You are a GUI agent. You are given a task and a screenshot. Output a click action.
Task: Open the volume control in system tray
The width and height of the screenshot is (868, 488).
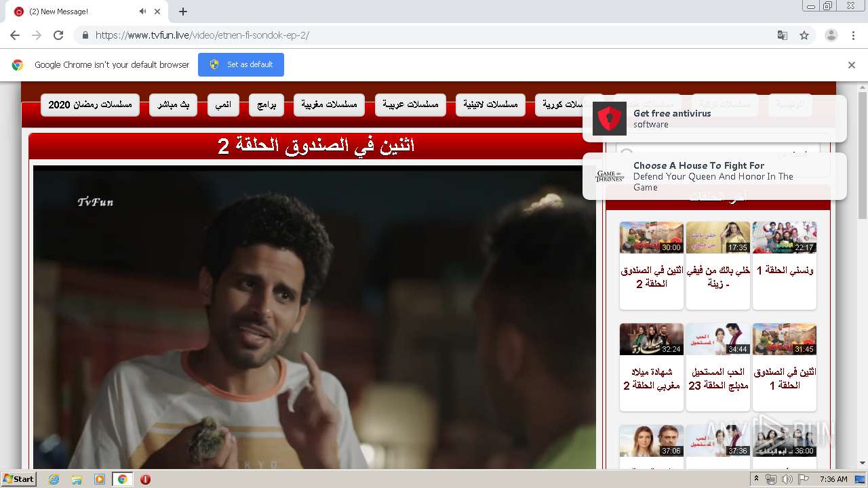pos(787,479)
